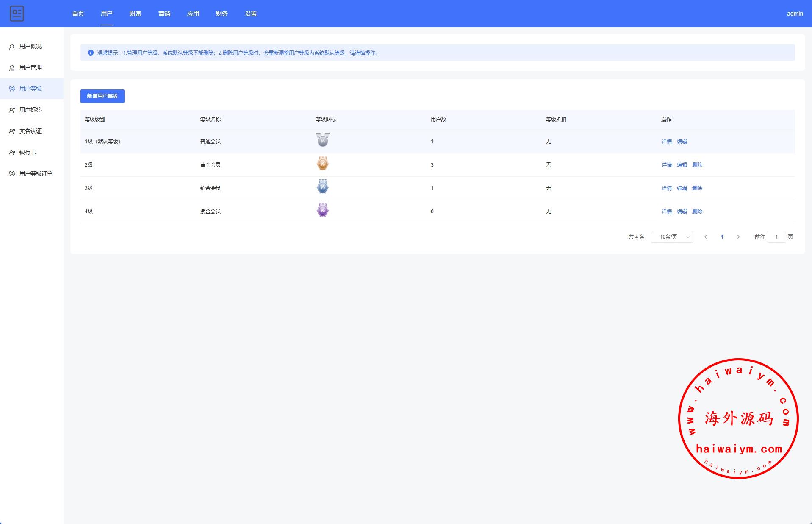The width and height of the screenshot is (812, 524).
Task: Click the app logo icon in header
Action: [x=17, y=14]
